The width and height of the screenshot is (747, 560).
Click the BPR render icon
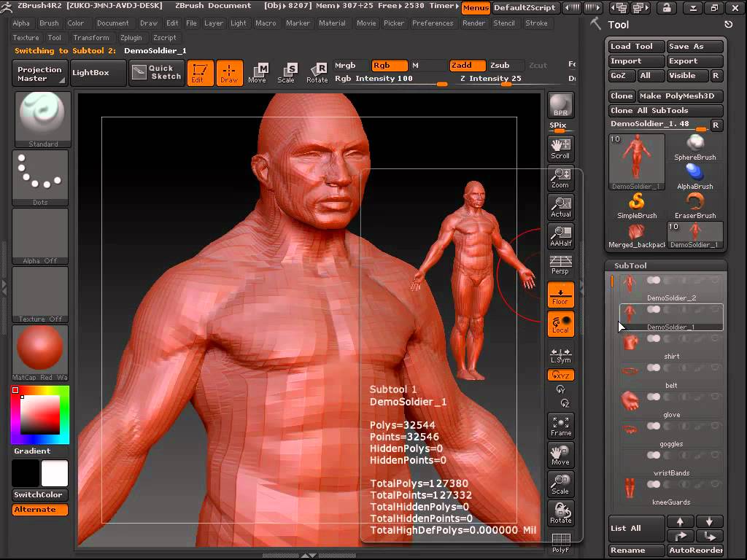click(x=561, y=105)
